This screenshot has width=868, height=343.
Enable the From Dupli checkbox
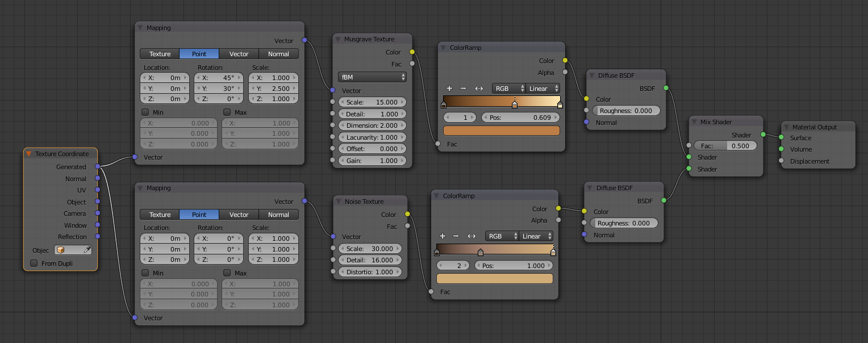pos(34,263)
